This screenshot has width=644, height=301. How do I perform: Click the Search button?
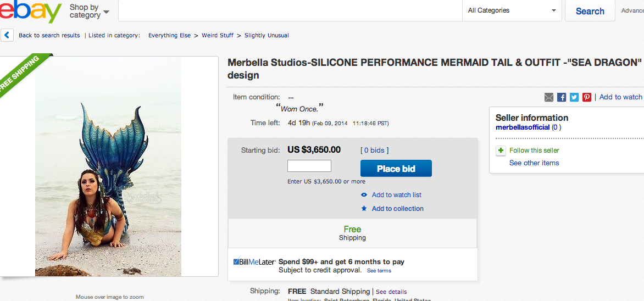tap(590, 11)
